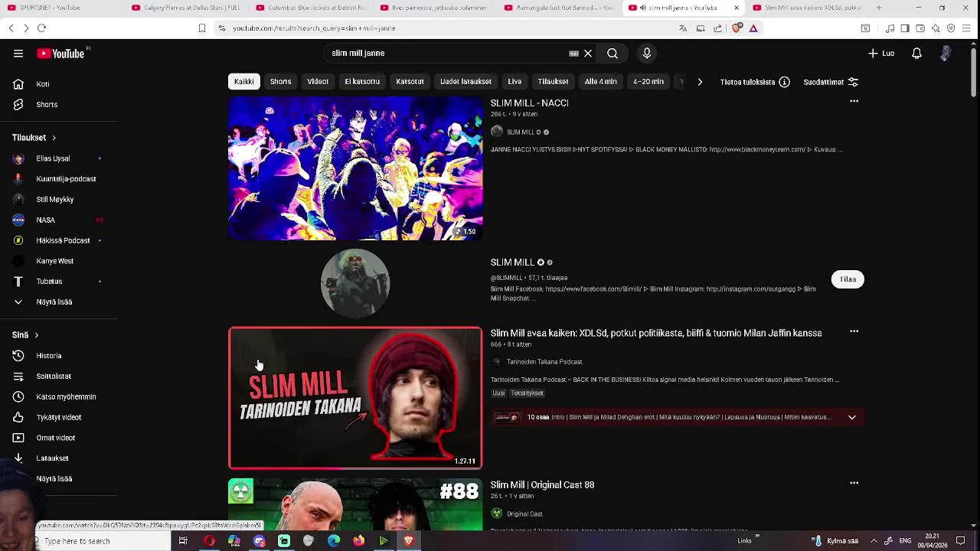Switch to Calgary Flames at Dallas Stars tab
This screenshot has width=980, height=551.
[x=186, y=8]
